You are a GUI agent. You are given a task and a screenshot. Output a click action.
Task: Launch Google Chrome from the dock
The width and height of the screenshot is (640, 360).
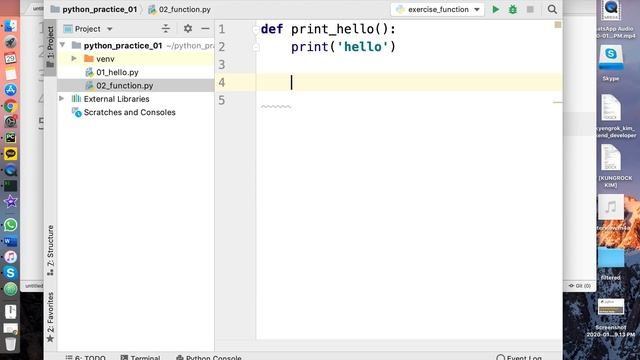coord(10,106)
